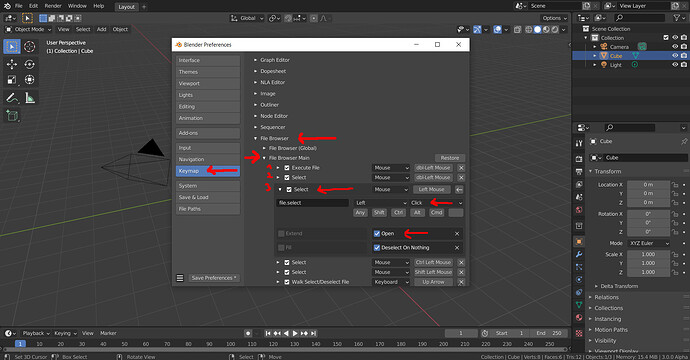The image size is (690, 360).
Task: Open the Material properties tab
Action: pos(579,318)
